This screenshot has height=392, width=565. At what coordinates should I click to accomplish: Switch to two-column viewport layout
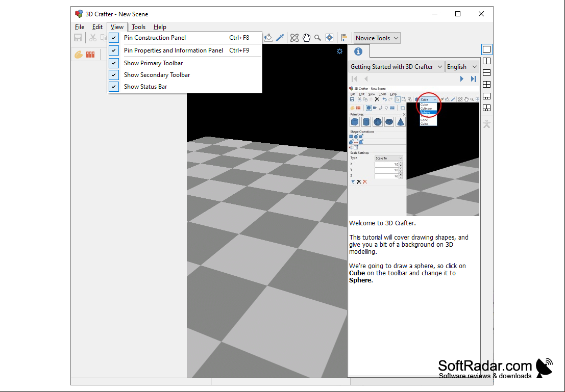click(486, 61)
